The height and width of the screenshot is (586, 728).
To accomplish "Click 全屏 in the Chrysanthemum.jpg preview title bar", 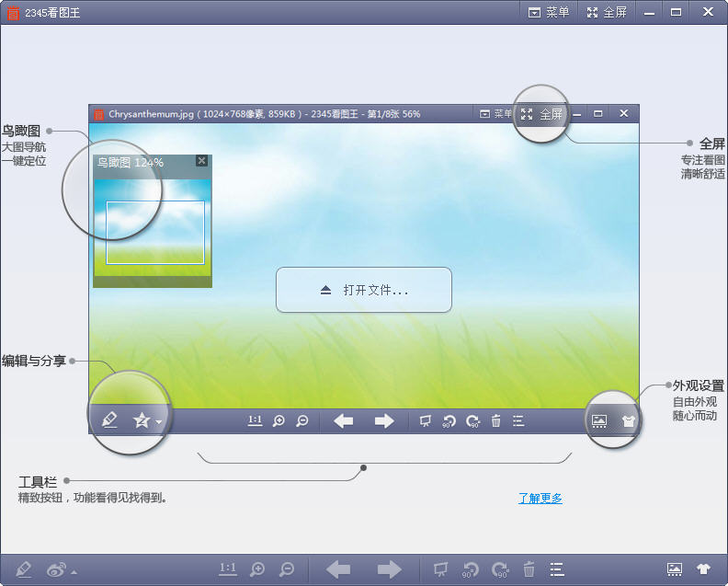I will click(541, 114).
